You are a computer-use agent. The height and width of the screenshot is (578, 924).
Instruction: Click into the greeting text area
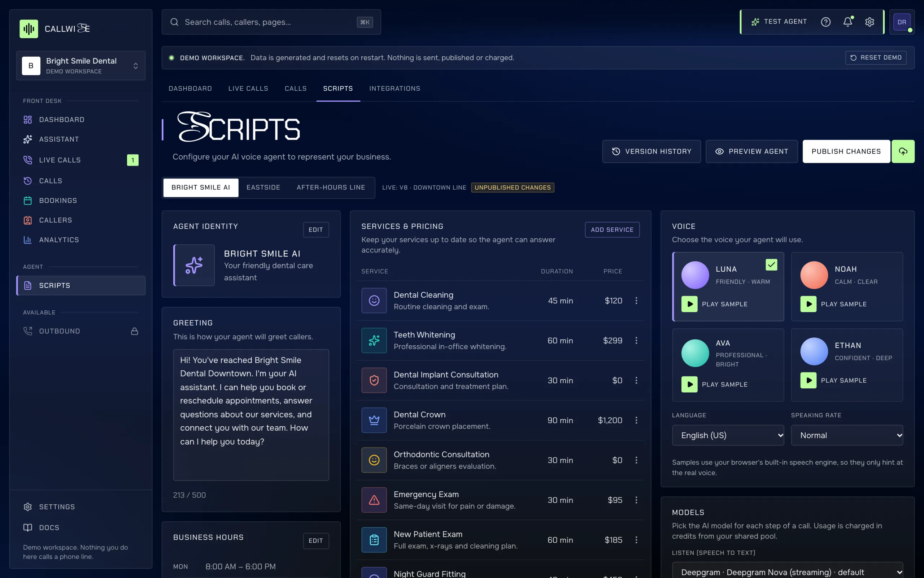251,415
